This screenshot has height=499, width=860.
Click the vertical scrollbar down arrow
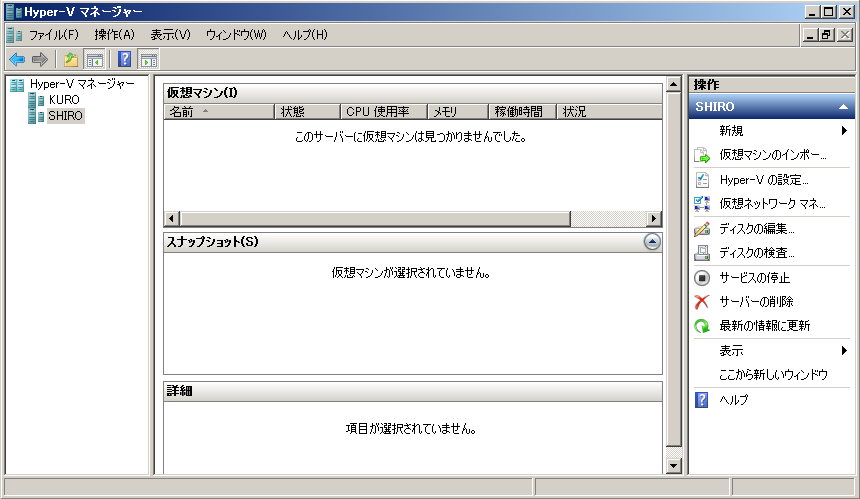[674, 467]
